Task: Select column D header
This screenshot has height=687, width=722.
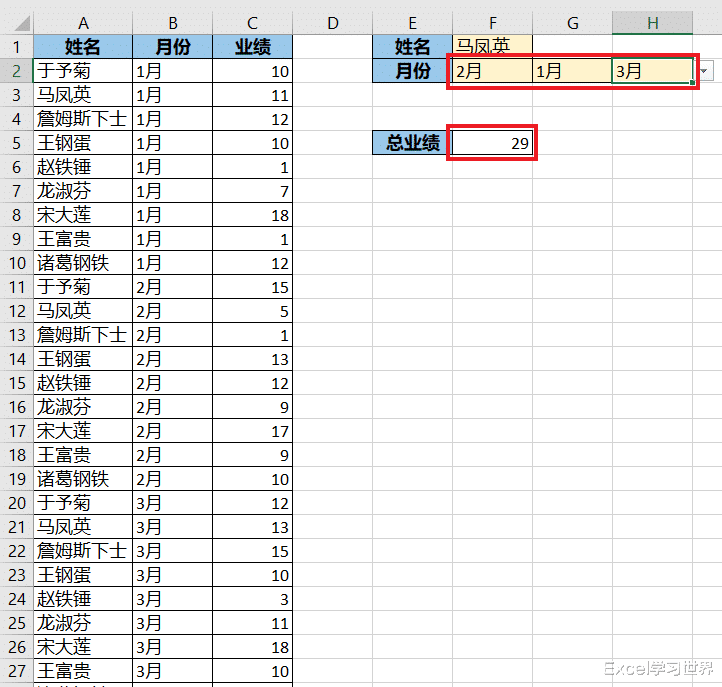Action: coord(332,23)
